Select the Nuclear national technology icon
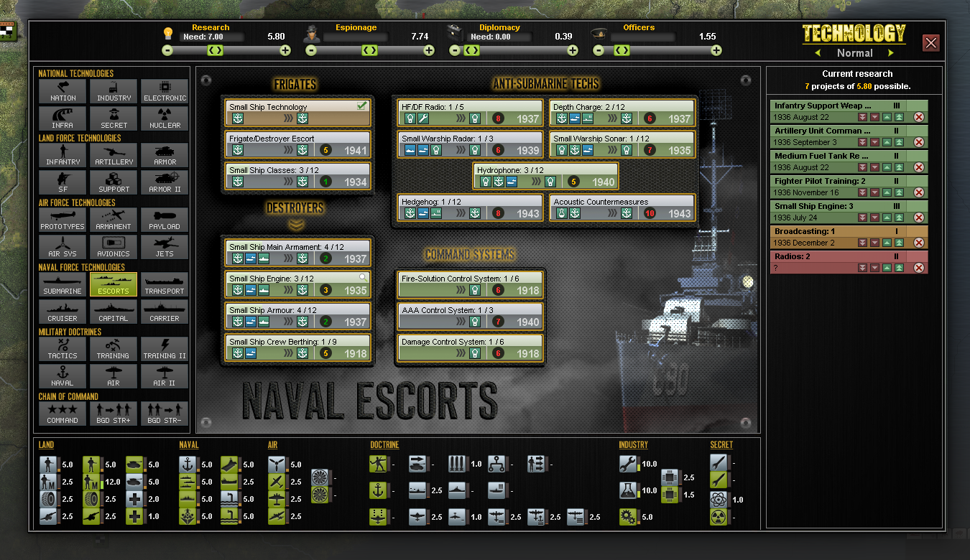970x560 pixels. click(165, 118)
